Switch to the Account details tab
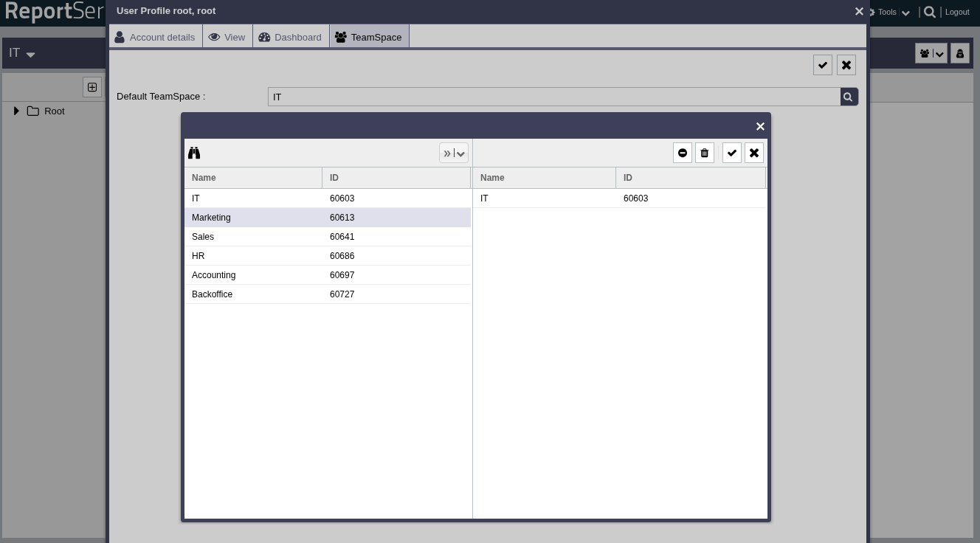980x543 pixels. tap(156, 37)
